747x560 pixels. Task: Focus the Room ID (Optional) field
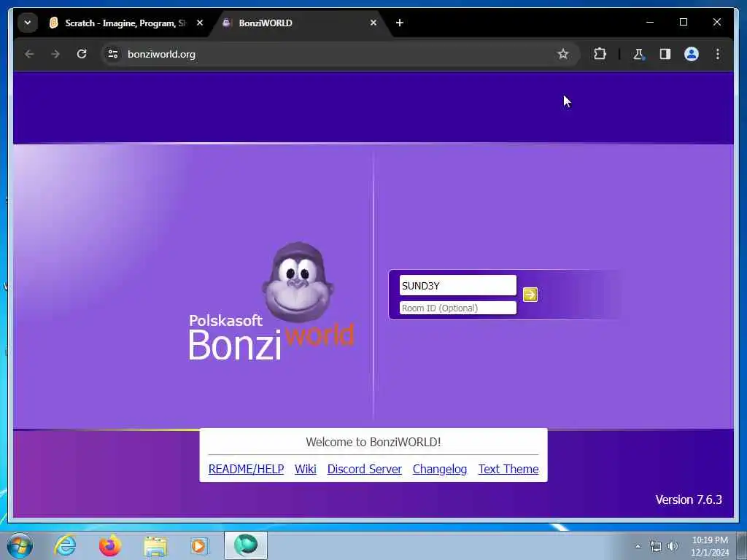click(457, 308)
